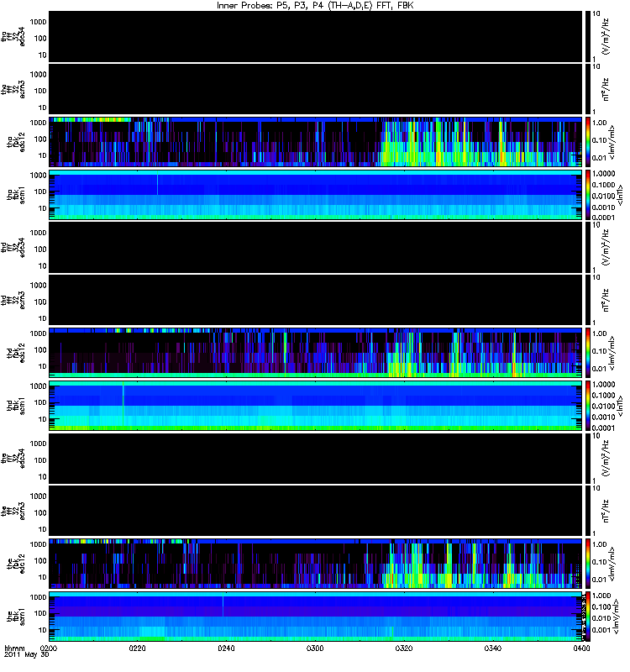Select the thd fff 32 scm3 panel
Screen dimensions: 630x672
(316, 300)
